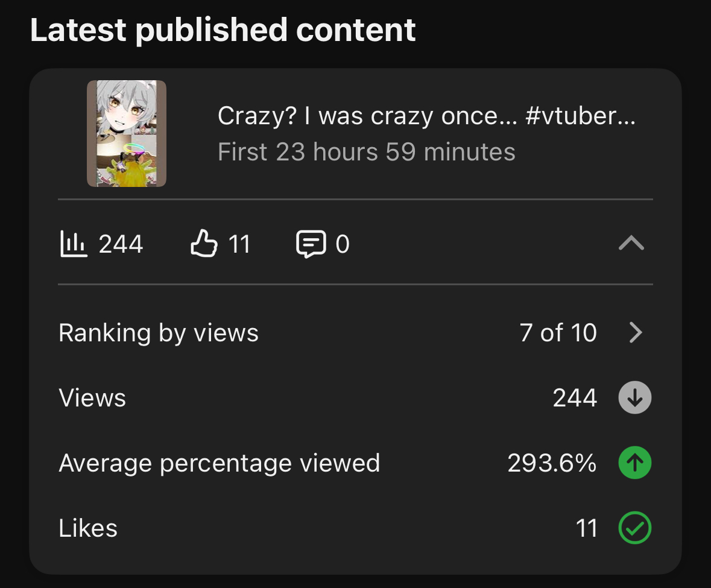Image resolution: width=711 pixels, height=588 pixels.
Task: Click the 293.6% percentage viewed value
Action: pyautogui.click(x=552, y=463)
